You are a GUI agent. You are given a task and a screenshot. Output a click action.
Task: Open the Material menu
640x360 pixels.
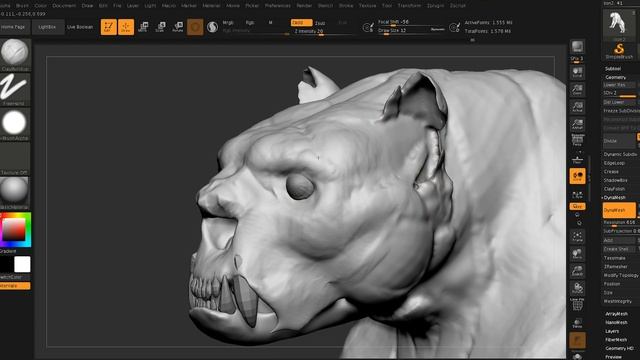[x=211, y=6]
